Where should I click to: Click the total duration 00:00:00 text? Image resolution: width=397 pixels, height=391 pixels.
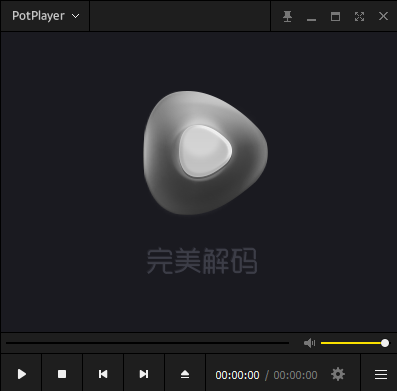coord(295,375)
